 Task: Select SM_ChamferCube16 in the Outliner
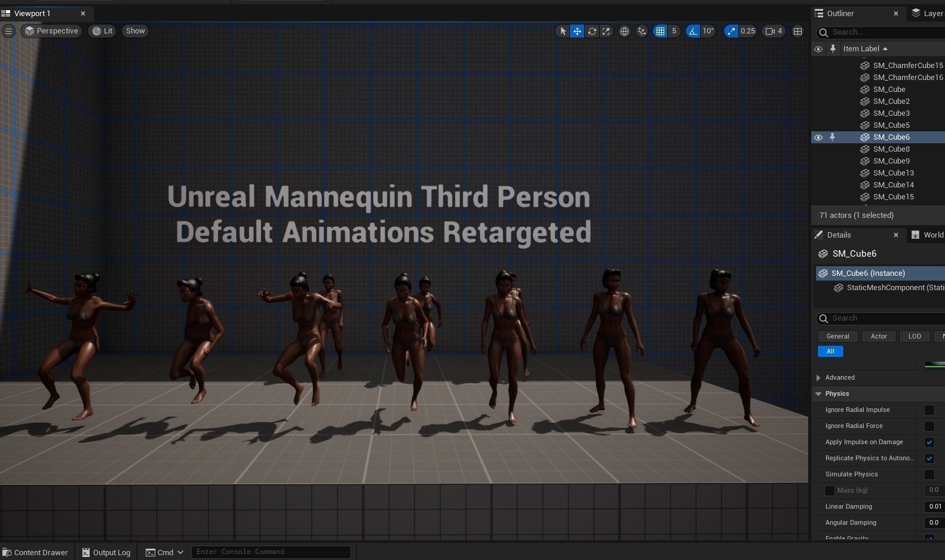point(908,78)
